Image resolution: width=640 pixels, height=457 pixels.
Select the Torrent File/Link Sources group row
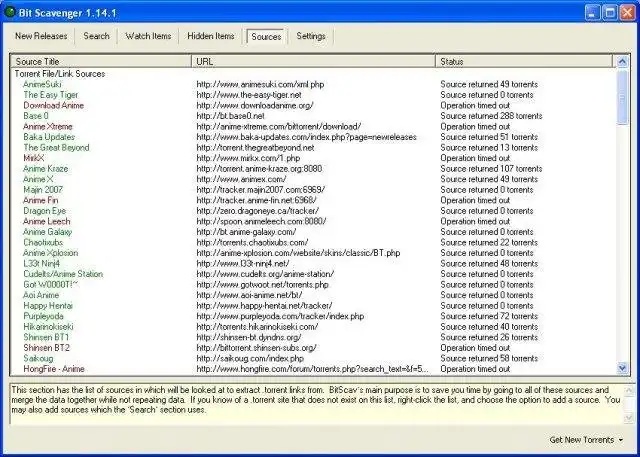click(x=60, y=74)
